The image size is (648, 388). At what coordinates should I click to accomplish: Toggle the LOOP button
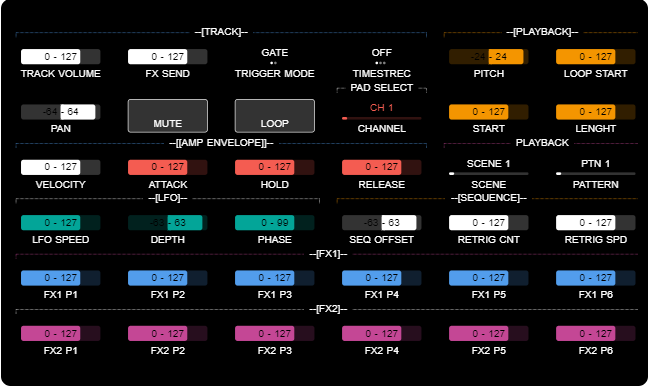click(274, 116)
